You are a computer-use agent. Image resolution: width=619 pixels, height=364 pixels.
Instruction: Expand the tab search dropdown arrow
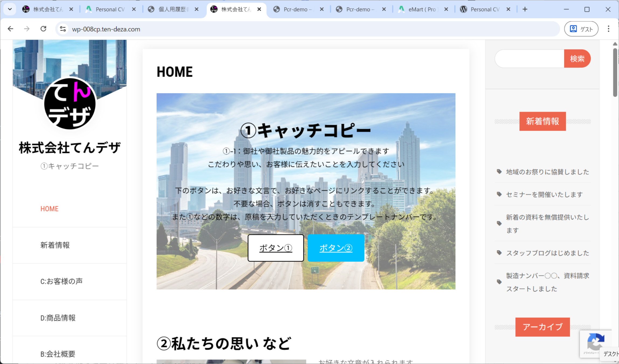(10, 9)
